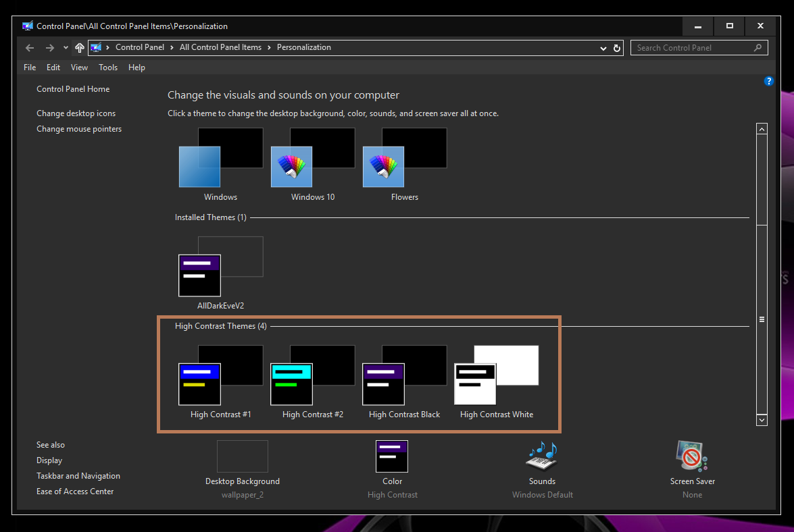
Task: Minimize the Personalization window
Action: point(698,26)
